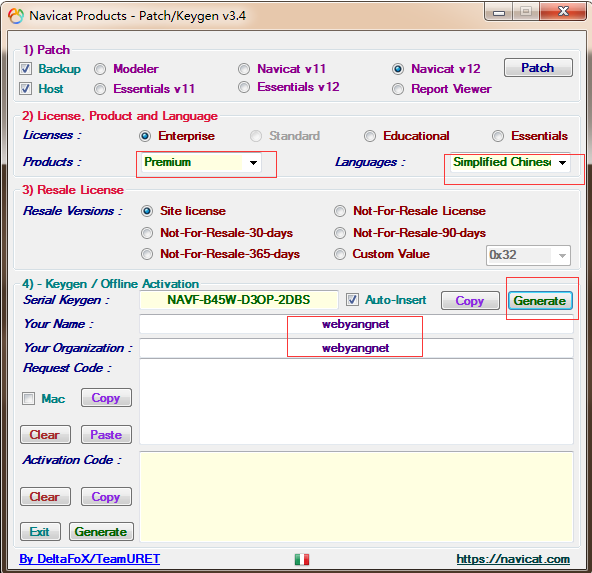This screenshot has width=592, height=573.
Task: Click the Italian flag icon
Action: [x=302, y=559]
